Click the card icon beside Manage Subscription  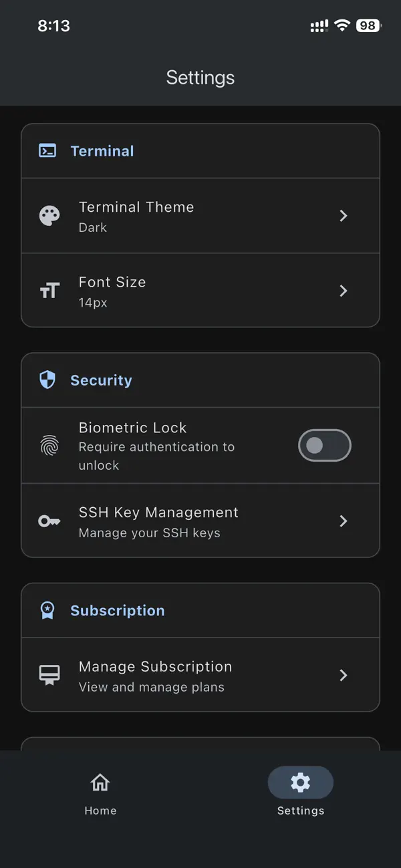tap(49, 675)
